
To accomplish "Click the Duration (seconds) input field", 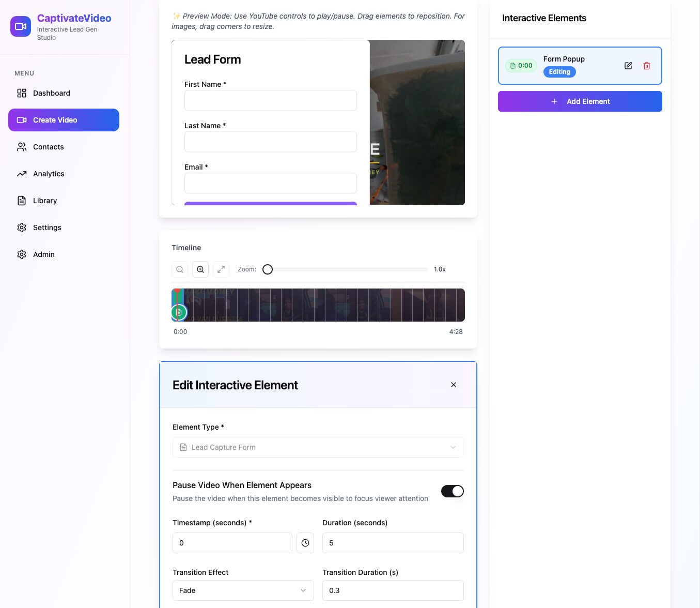I will click(393, 543).
